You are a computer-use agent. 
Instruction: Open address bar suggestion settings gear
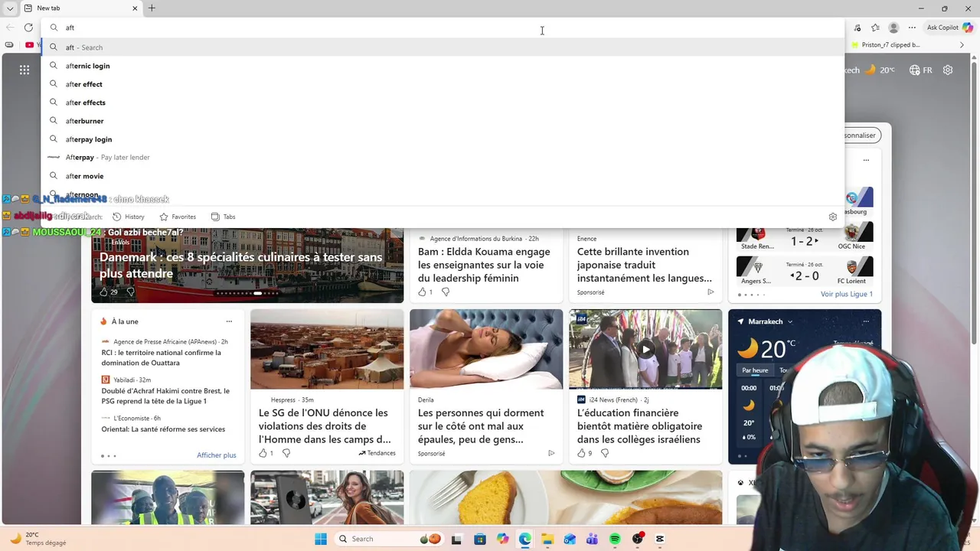coord(833,217)
